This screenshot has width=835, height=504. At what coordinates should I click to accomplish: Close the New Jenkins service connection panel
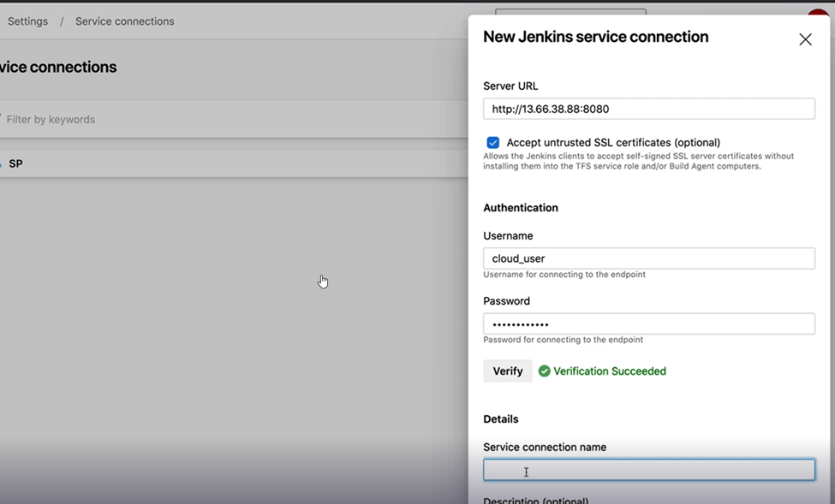(x=805, y=39)
